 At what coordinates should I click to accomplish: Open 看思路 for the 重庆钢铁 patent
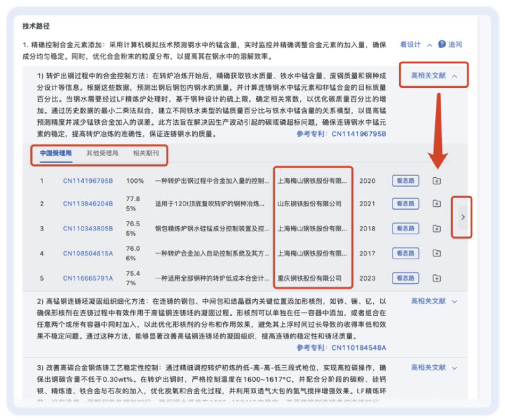(x=405, y=277)
